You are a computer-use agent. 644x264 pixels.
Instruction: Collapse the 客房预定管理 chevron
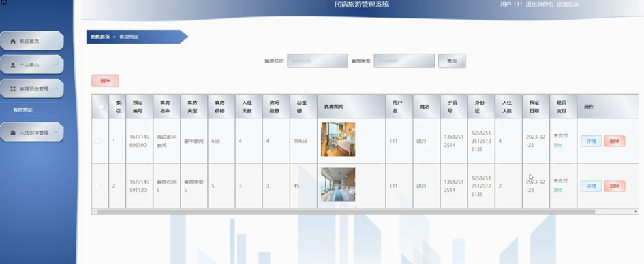[56, 88]
